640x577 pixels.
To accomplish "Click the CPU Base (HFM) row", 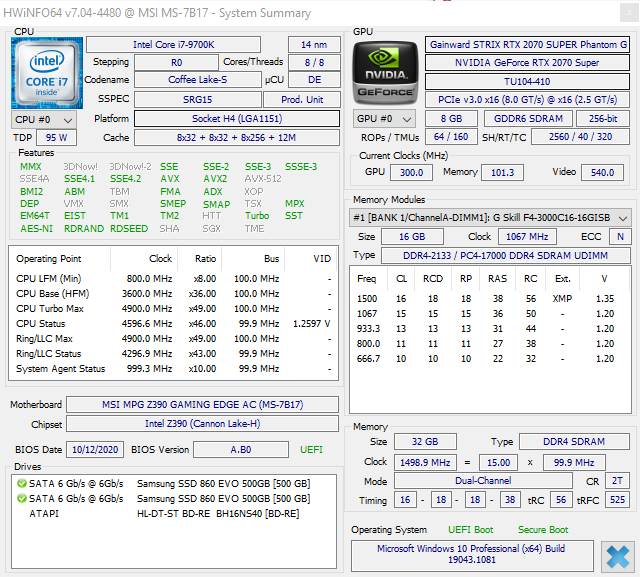I will (173, 294).
